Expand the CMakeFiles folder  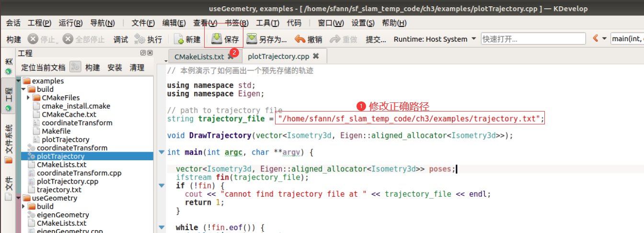(x=28, y=98)
